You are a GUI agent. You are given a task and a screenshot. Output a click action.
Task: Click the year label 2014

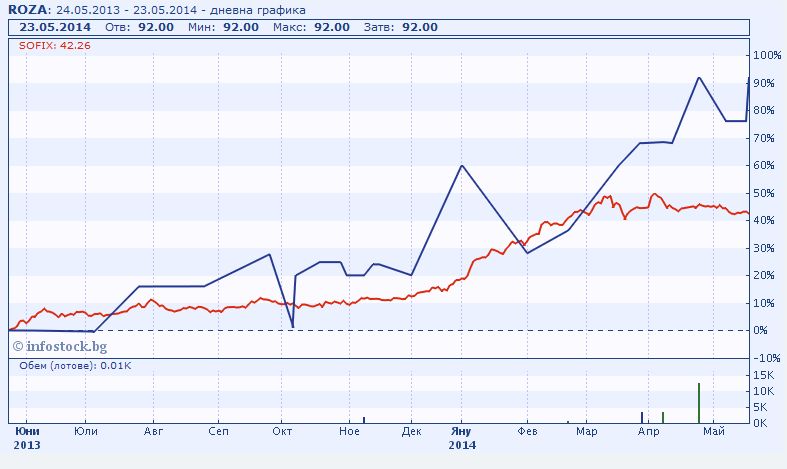pyautogui.click(x=462, y=445)
